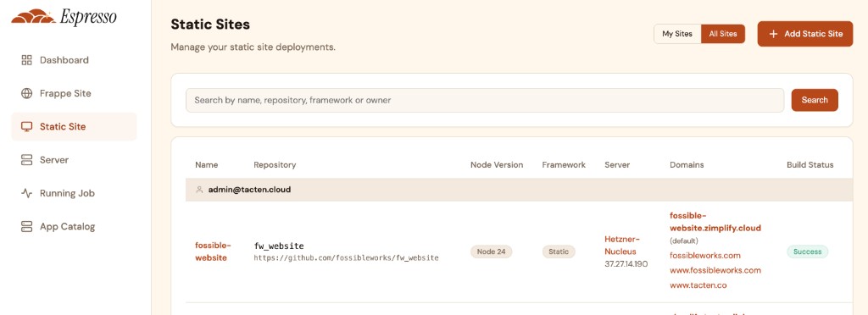Click the Name column header

pyautogui.click(x=207, y=164)
